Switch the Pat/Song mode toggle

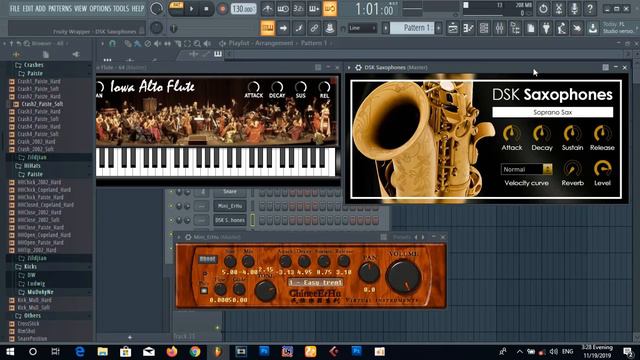coord(176,9)
